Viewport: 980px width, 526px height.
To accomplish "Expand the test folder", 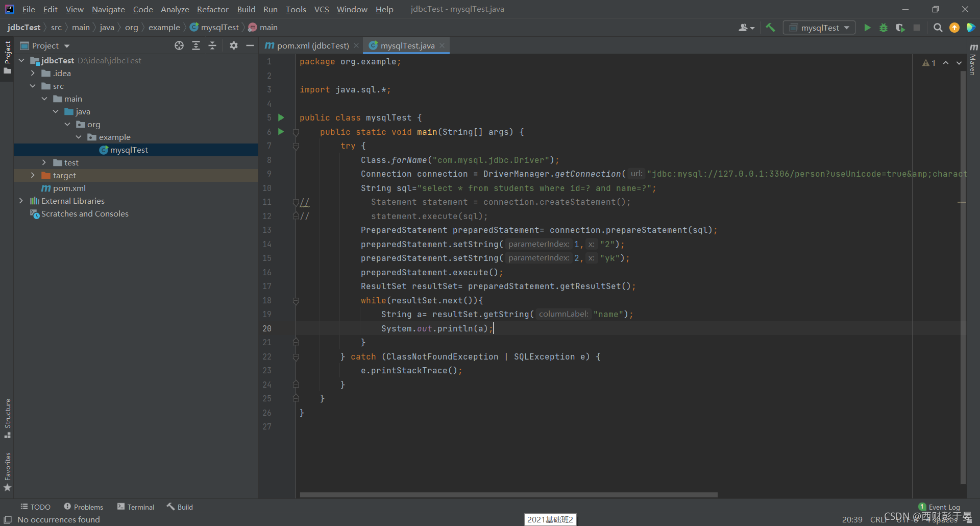I will [44, 162].
